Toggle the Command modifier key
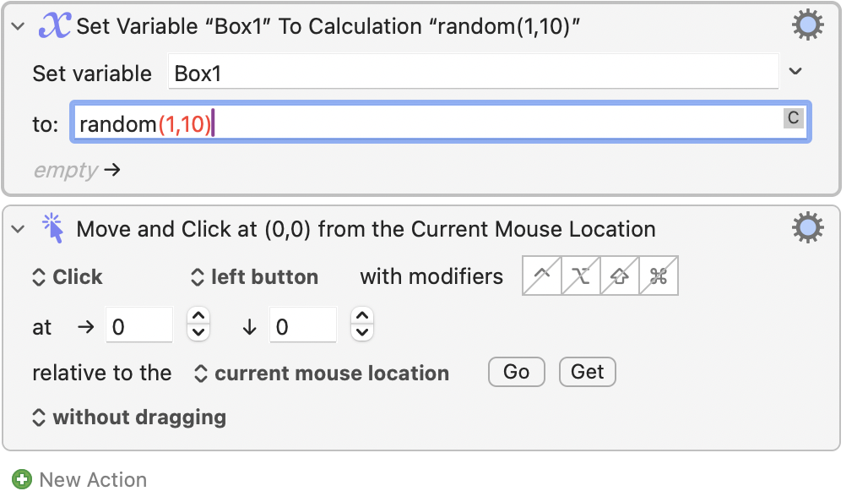868x502 pixels. (659, 276)
